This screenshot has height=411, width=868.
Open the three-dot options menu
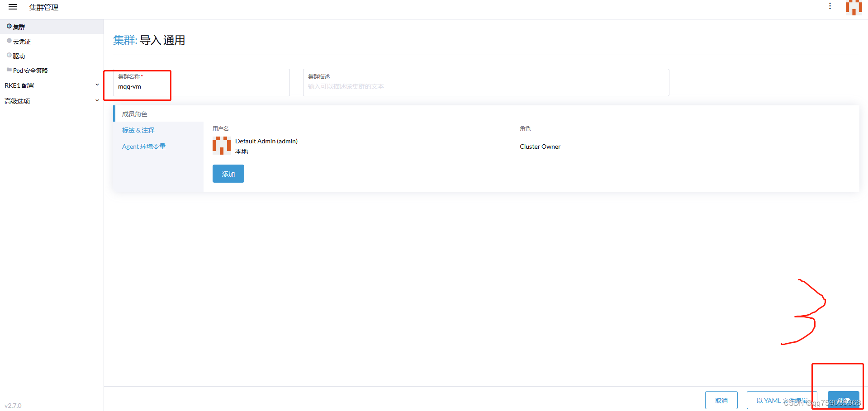click(830, 6)
